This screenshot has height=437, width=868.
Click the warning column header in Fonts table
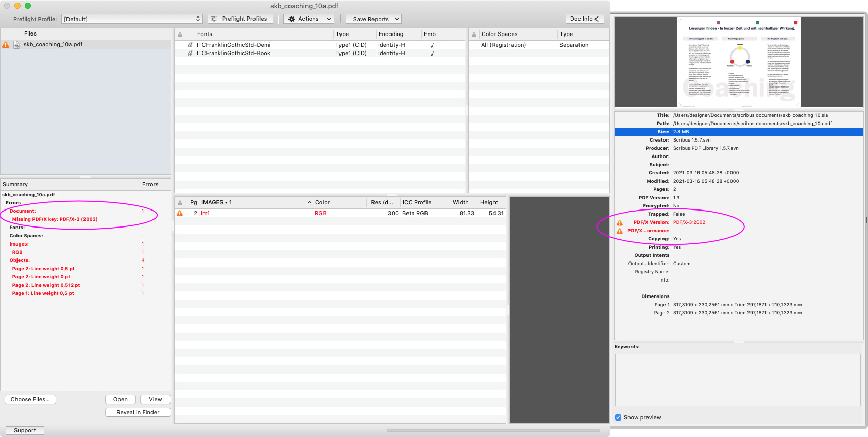(x=180, y=34)
